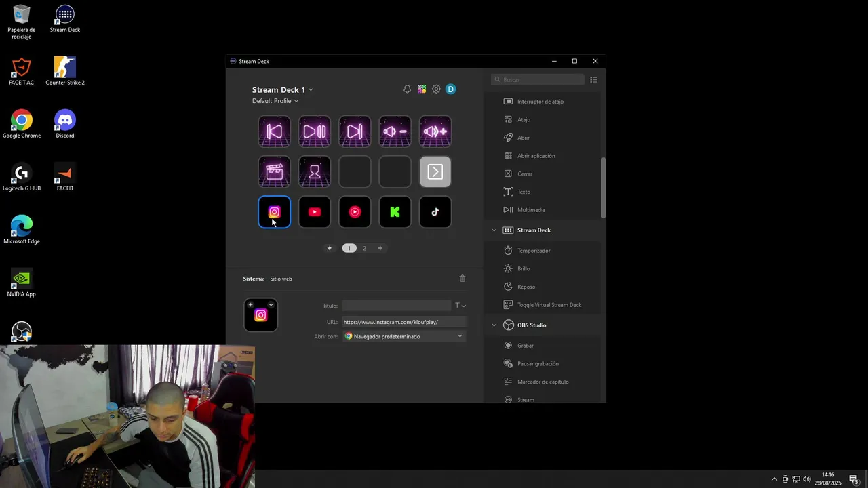The image size is (868, 488).
Task: Open Microsoft Edge desktop shortcut
Action: coord(22,230)
